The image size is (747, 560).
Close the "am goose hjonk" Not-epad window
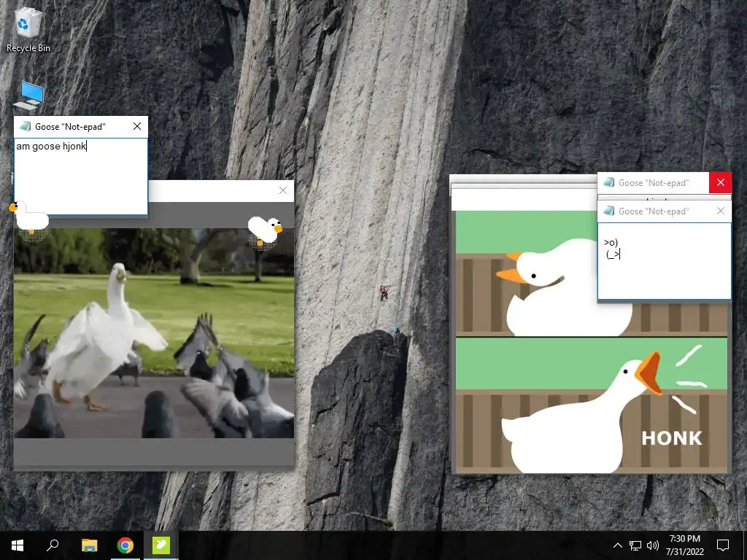tap(137, 126)
